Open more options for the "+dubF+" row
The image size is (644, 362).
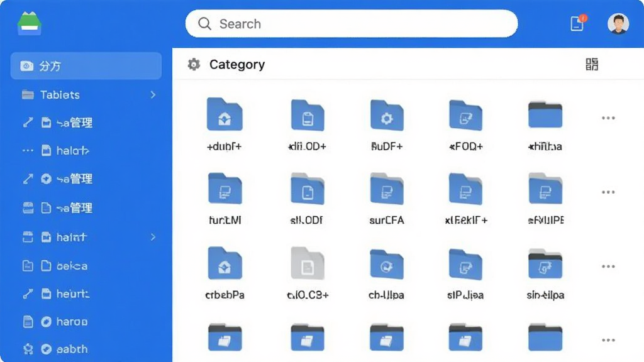pos(608,118)
